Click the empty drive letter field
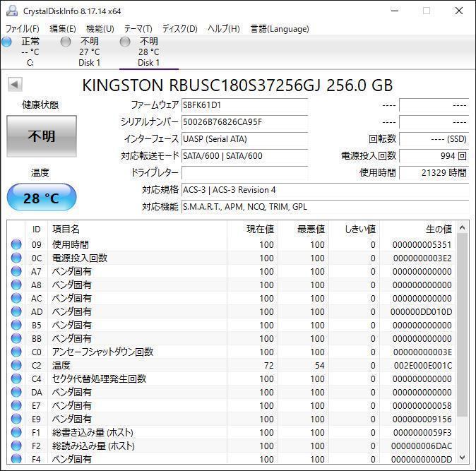 (x=244, y=173)
